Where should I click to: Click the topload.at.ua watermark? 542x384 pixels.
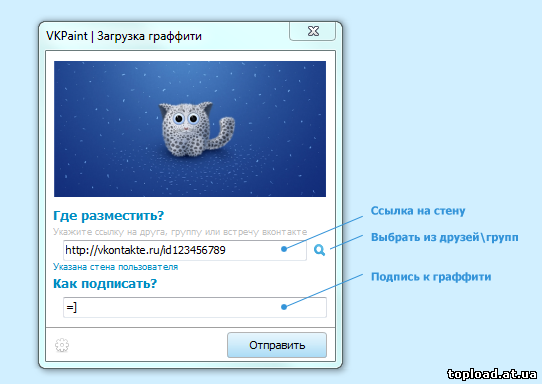[492, 374]
